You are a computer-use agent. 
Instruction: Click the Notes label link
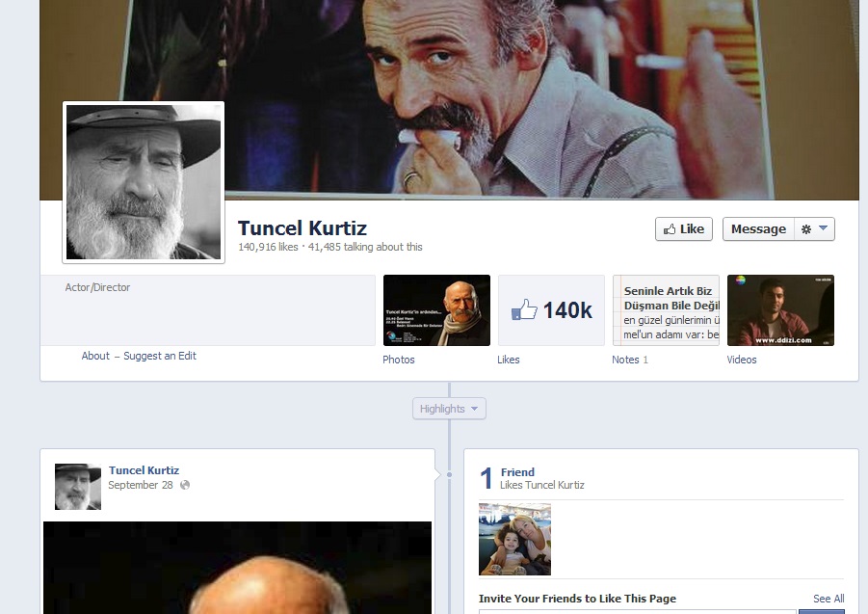[625, 360]
